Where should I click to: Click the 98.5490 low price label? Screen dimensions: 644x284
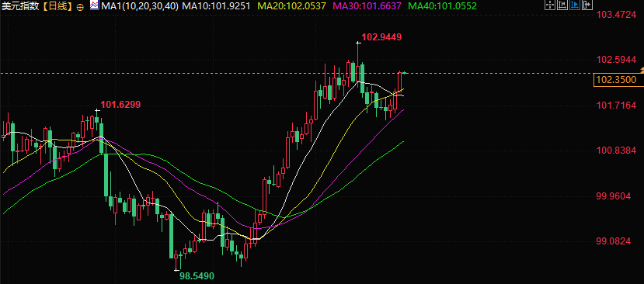click(x=197, y=276)
